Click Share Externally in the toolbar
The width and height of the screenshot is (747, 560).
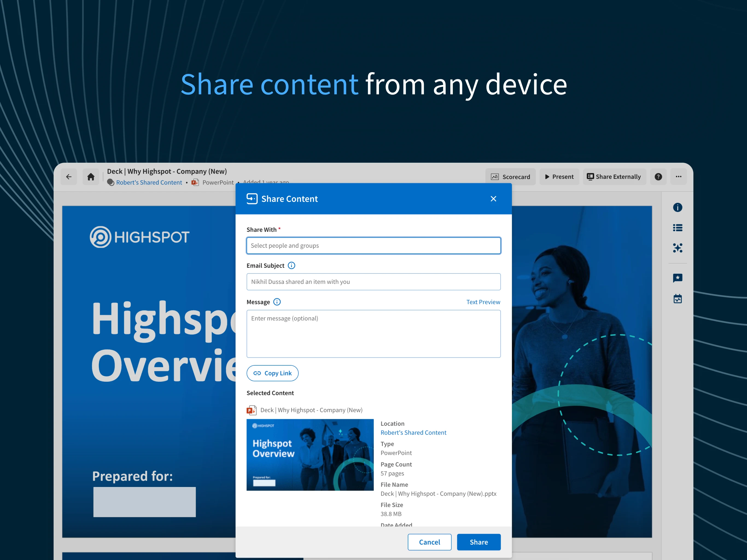coord(614,177)
